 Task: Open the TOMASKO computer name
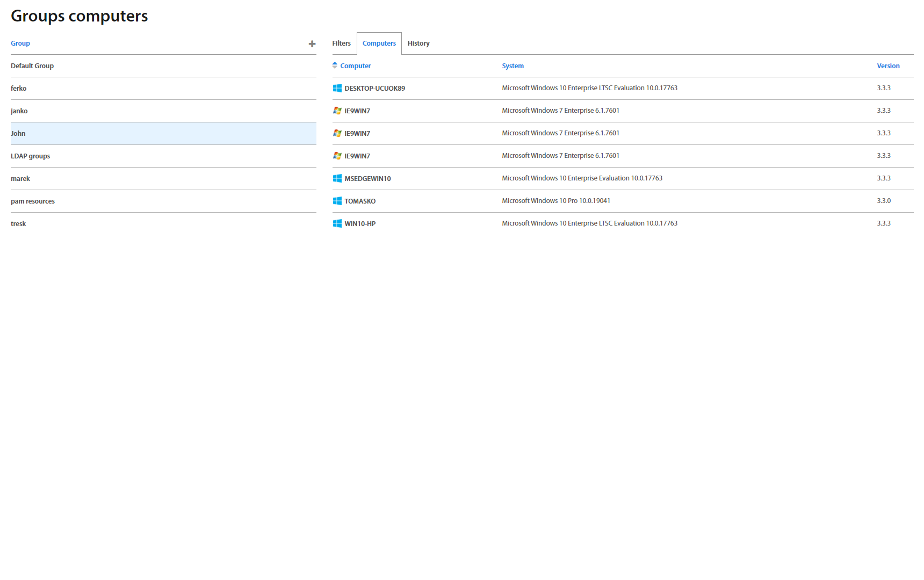tap(360, 201)
